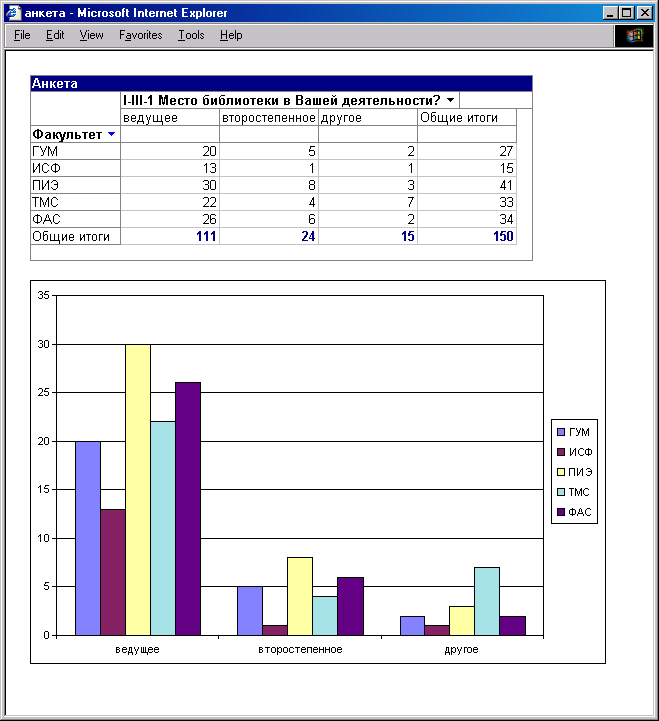Click the ИСФ ведущее cell 13
Screen dimensions: 659x721
click(170, 168)
